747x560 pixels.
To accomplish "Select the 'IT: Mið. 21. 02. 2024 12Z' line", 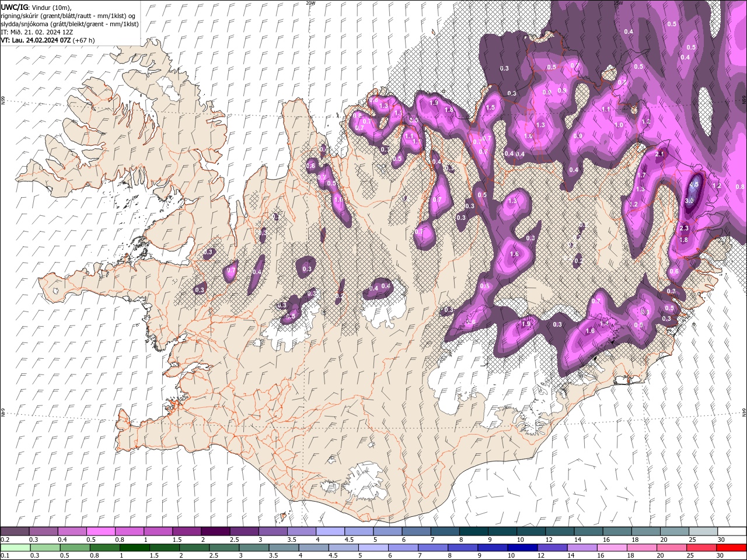I will [x=36, y=32].
